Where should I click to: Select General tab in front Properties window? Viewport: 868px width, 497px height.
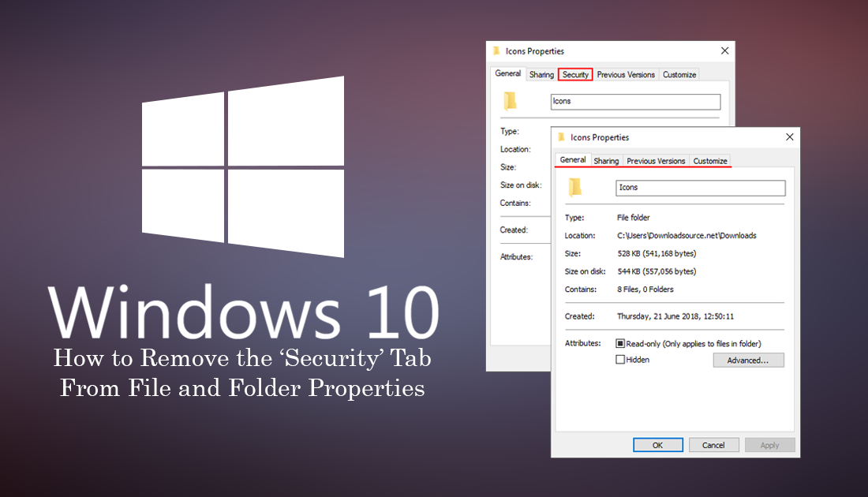pyautogui.click(x=572, y=159)
